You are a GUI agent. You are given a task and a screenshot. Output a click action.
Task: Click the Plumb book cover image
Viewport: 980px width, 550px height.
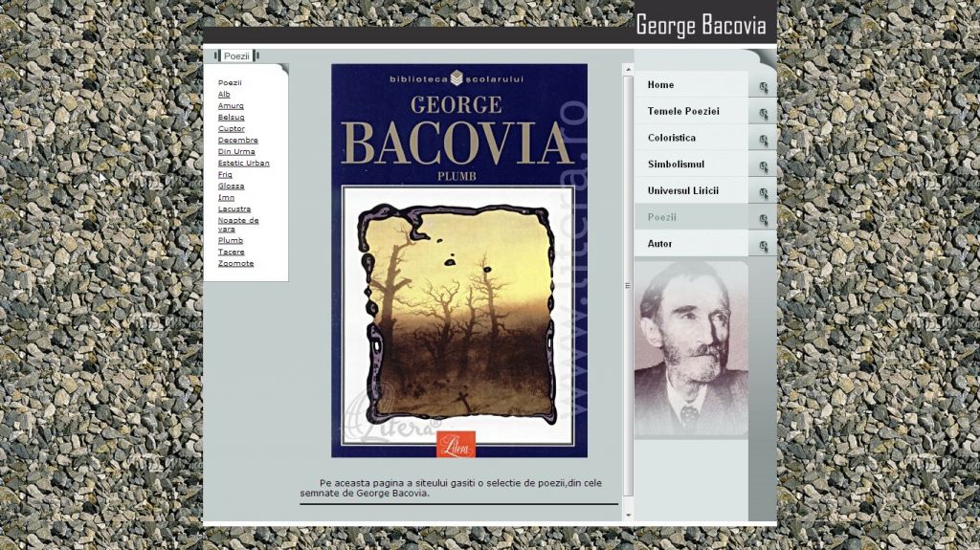click(459, 260)
